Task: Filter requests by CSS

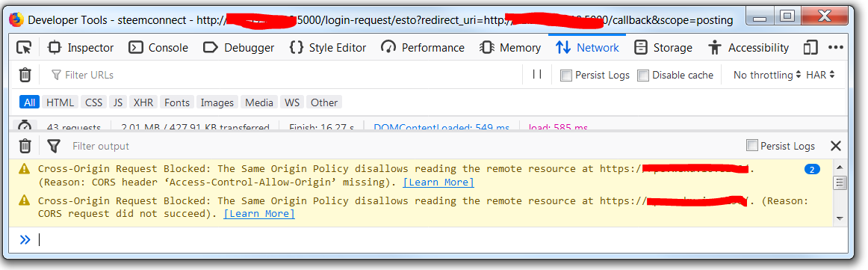Action: [x=93, y=102]
